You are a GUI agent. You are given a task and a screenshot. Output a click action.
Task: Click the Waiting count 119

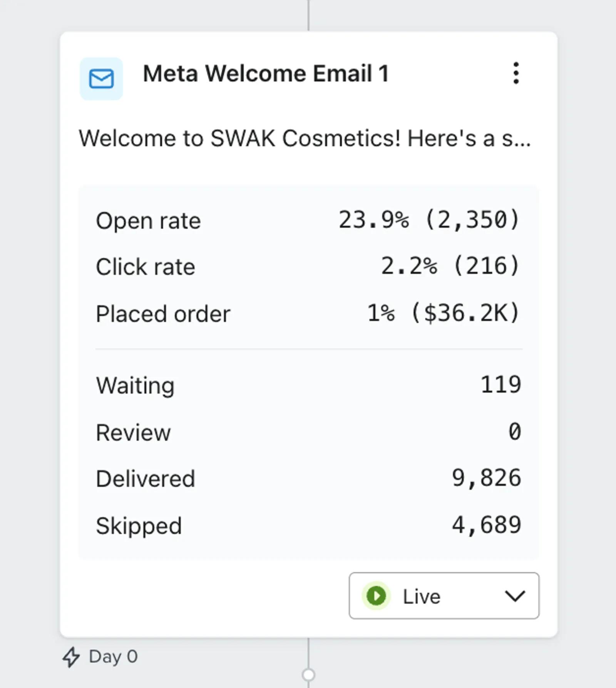501,385
